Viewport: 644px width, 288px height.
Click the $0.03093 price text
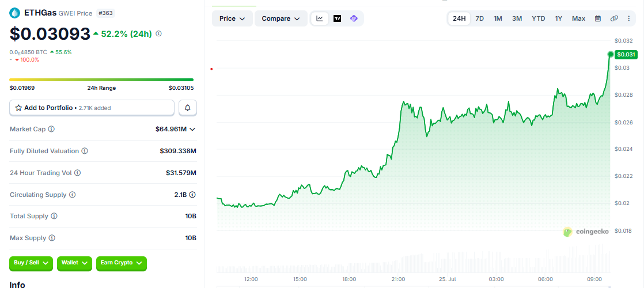[x=50, y=33]
